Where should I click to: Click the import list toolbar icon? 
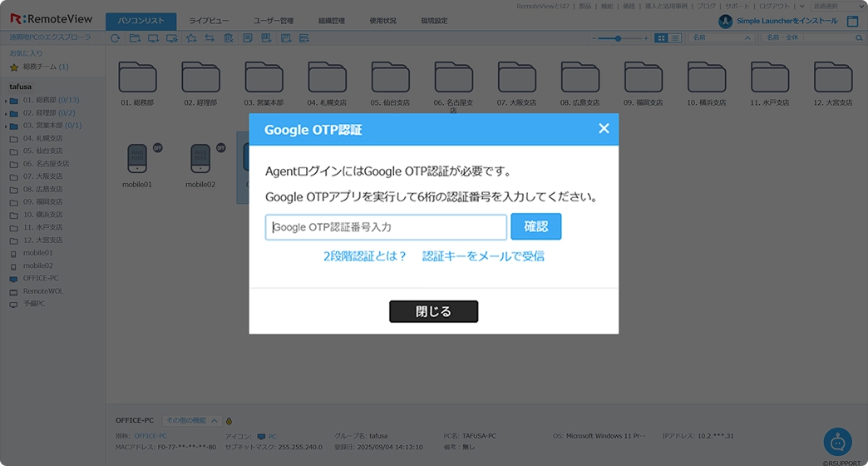286,38
